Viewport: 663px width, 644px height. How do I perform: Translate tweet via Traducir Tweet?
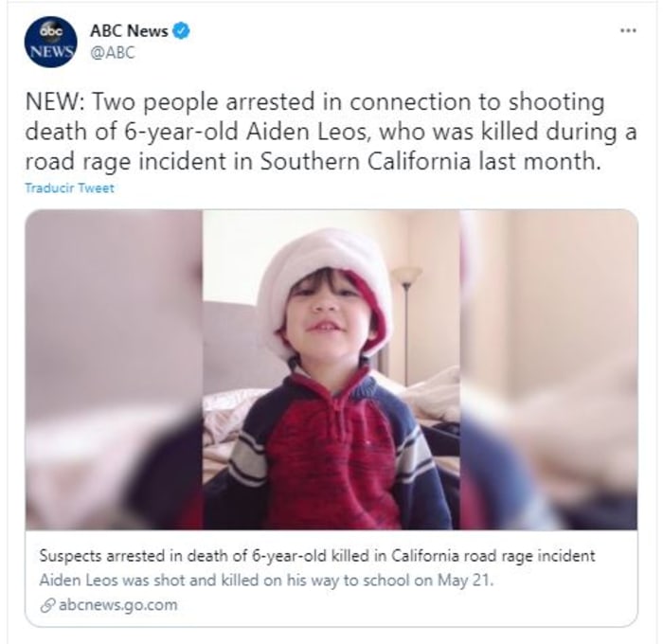point(69,188)
